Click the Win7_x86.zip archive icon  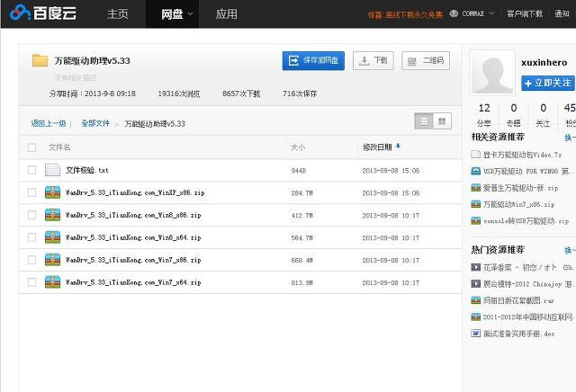pos(52,260)
